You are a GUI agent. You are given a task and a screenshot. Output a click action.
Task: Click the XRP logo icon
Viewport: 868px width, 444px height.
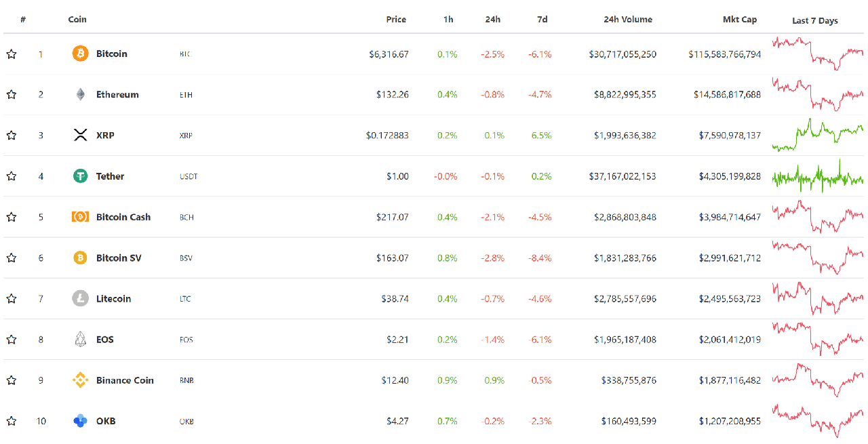point(80,135)
